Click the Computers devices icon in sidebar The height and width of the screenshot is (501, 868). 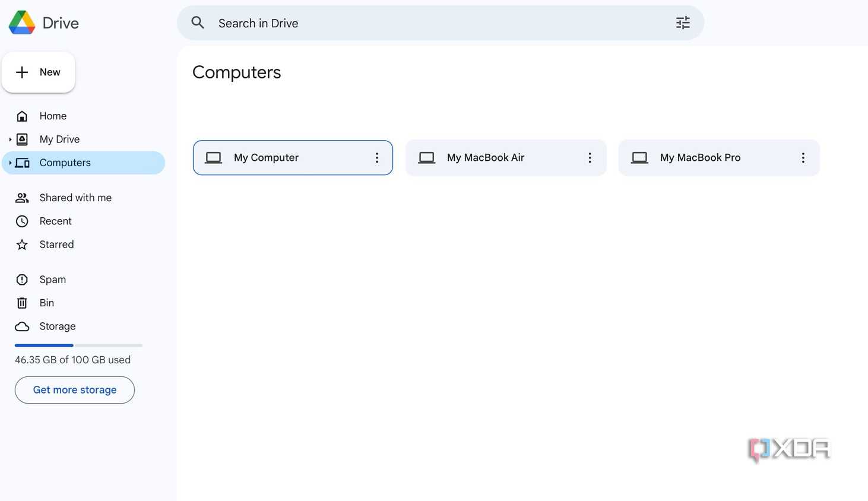click(x=22, y=163)
